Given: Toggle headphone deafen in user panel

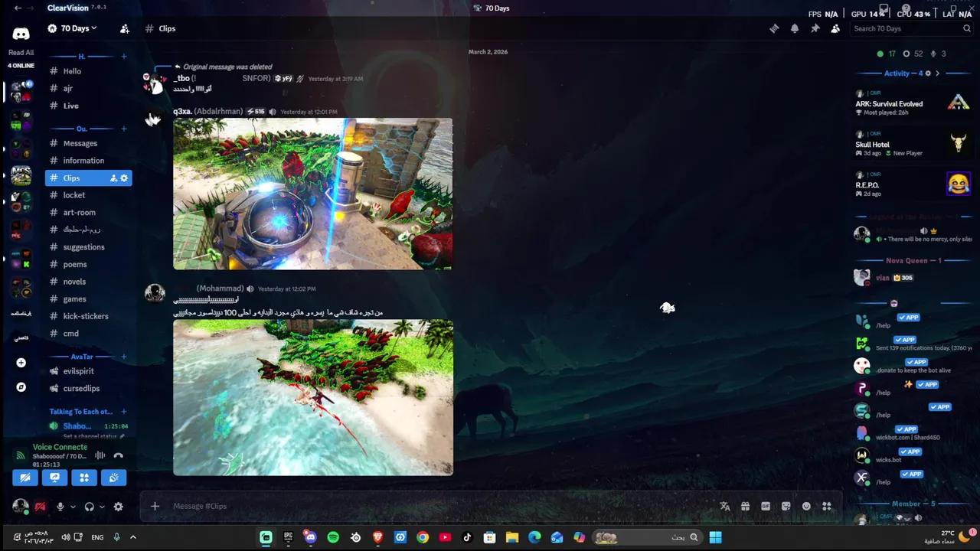Looking at the screenshot, I should click(x=89, y=507).
